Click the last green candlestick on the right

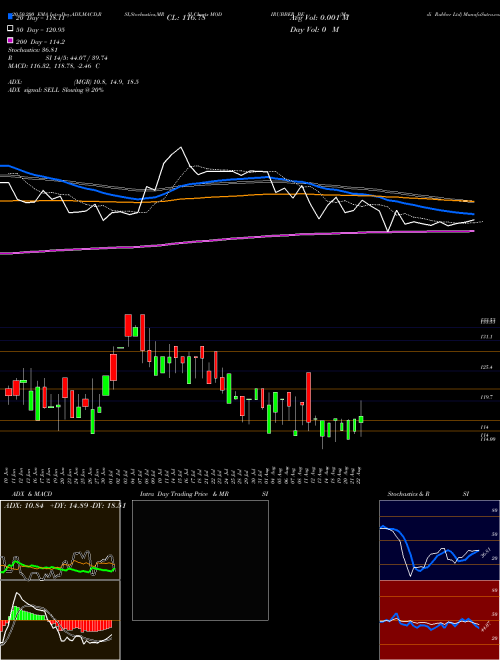pyautogui.click(x=361, y=419)
